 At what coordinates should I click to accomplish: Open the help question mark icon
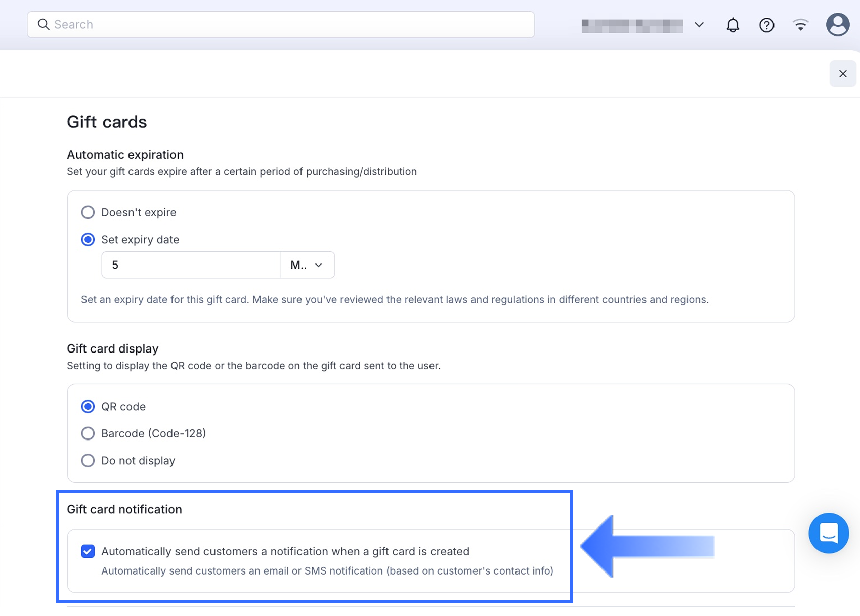point(766,25)
